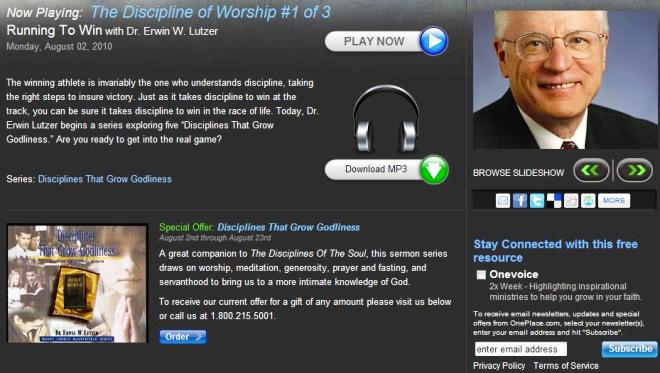The image size is (660, 373).
Task: Tick the Onevoice newsletter checkbox
Action: click(x=481, y=275)
